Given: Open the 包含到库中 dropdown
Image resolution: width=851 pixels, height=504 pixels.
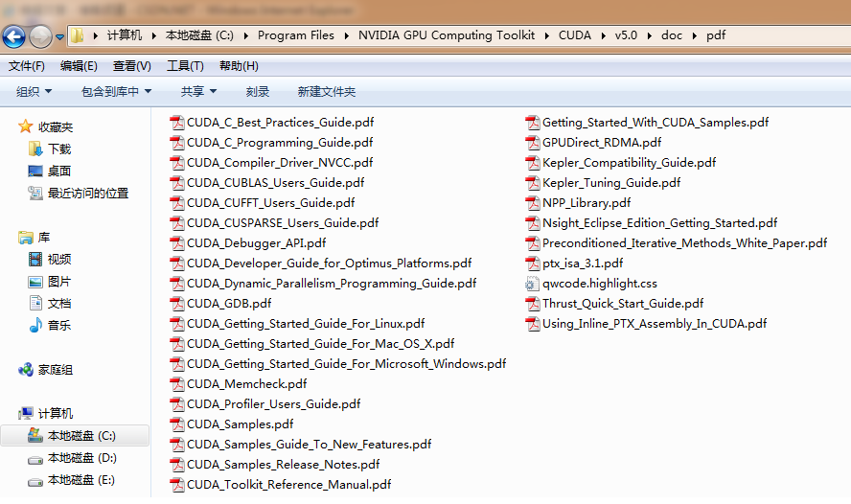Looking at the screenshot, I should [x=116, y=92].
